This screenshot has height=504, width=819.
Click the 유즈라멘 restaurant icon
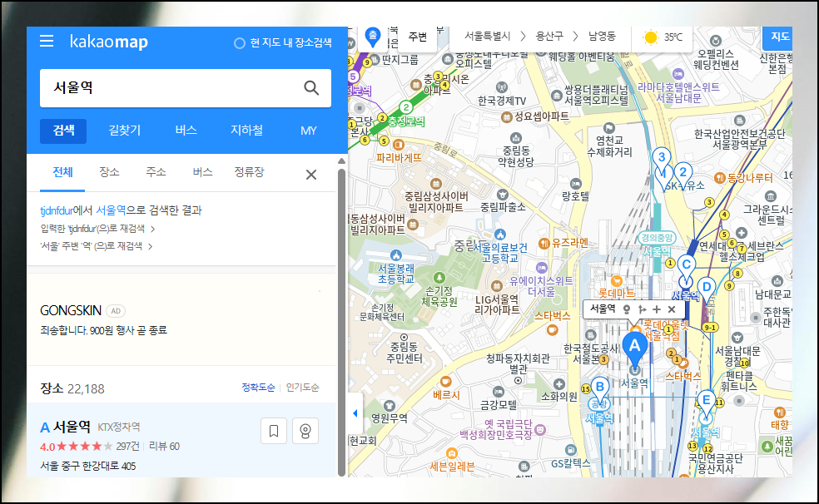point(544,243)
